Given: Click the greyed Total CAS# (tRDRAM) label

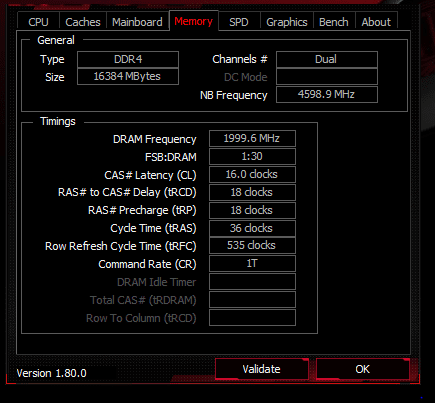Looking at the screenshot, I should pyautogui.click(x=143, y=300).
